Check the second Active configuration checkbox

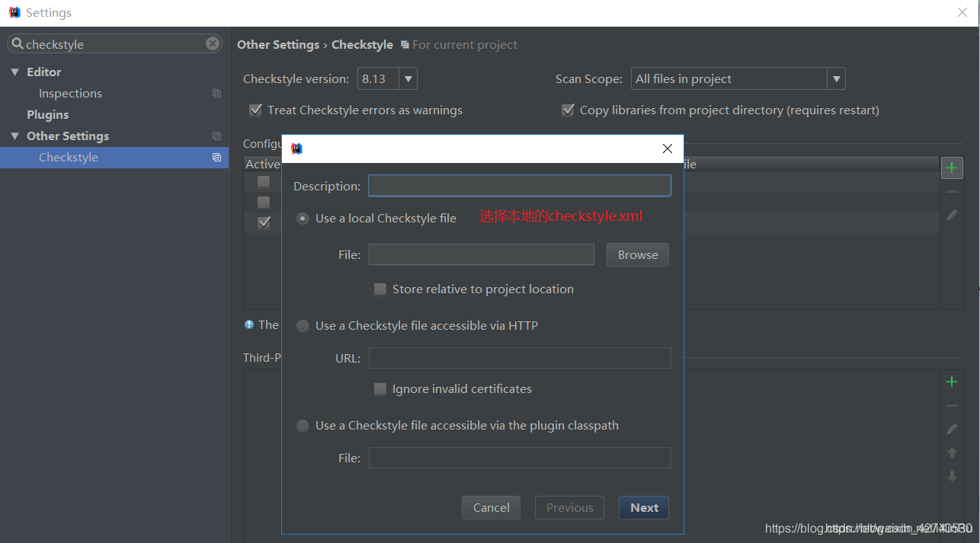tap(264, 202)
